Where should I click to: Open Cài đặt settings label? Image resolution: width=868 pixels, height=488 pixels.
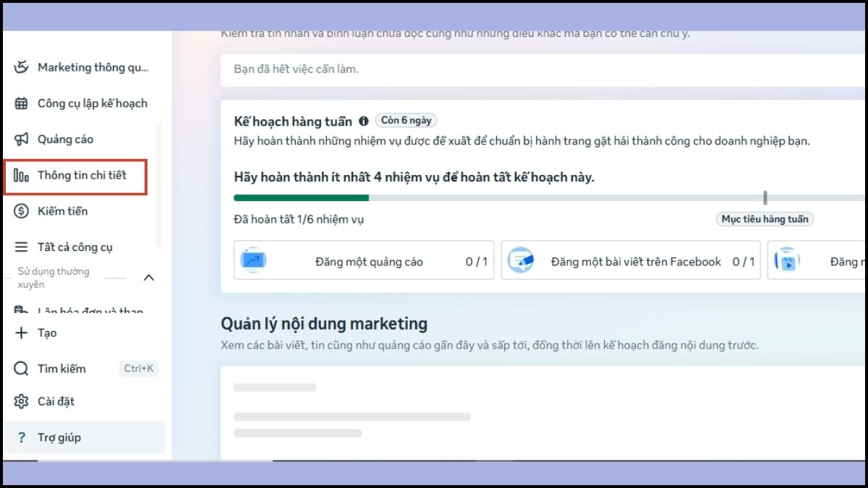[x=56, y=402]
